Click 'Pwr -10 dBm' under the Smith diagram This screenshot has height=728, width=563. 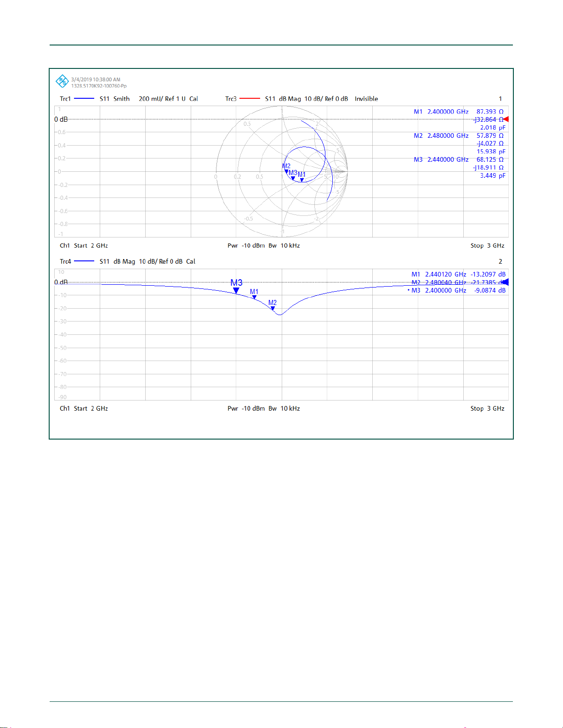click(x=246, y=246)
